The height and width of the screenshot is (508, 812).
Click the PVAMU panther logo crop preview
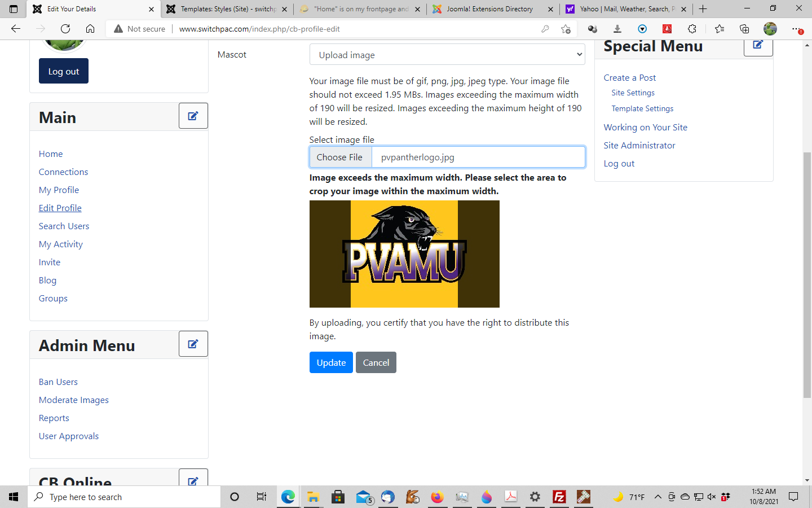(x=404, y=254)
